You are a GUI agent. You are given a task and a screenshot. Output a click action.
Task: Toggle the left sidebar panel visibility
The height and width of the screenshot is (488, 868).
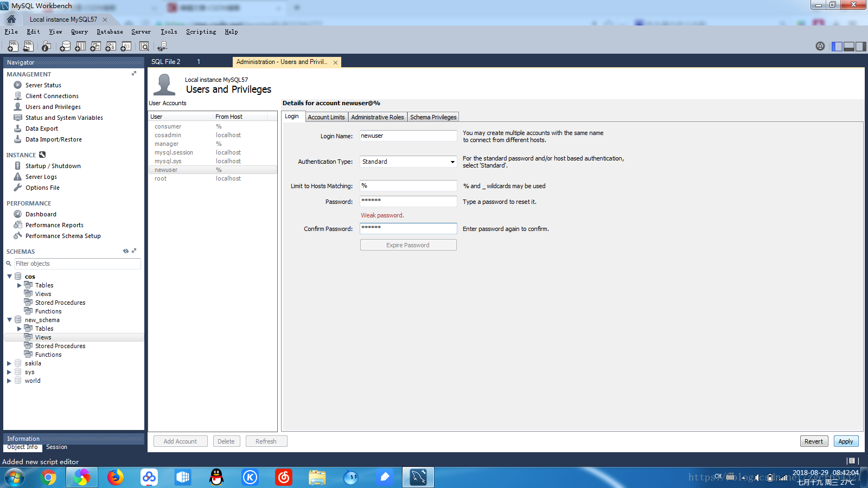pos(837,47)
